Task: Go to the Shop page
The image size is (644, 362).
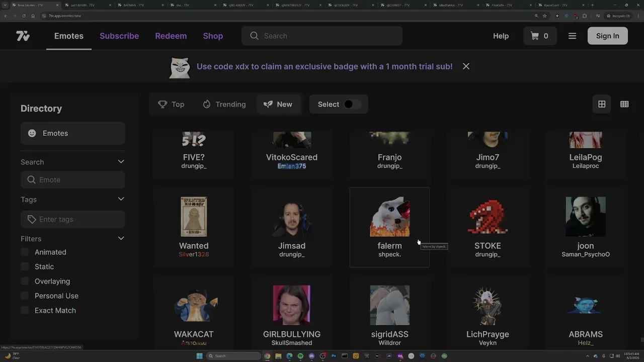Action: (213, 36)
